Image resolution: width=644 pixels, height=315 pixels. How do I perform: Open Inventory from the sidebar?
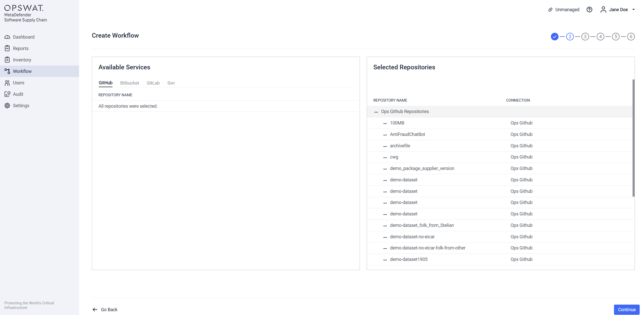pos(39,60)
